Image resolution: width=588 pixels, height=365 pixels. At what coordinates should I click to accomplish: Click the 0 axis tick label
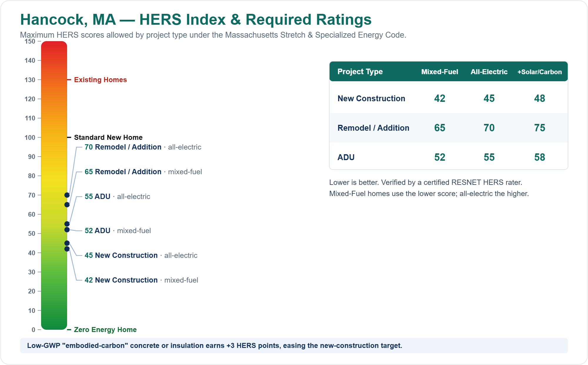[x=34, y=330]
